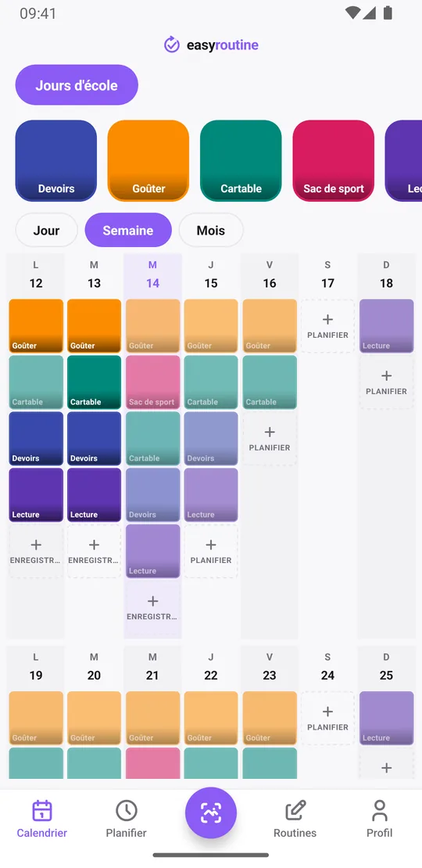This screenshot has height=868, width=422.
Task: Open Devoirs card on Wednesday 14
Action: coord(152,495)
